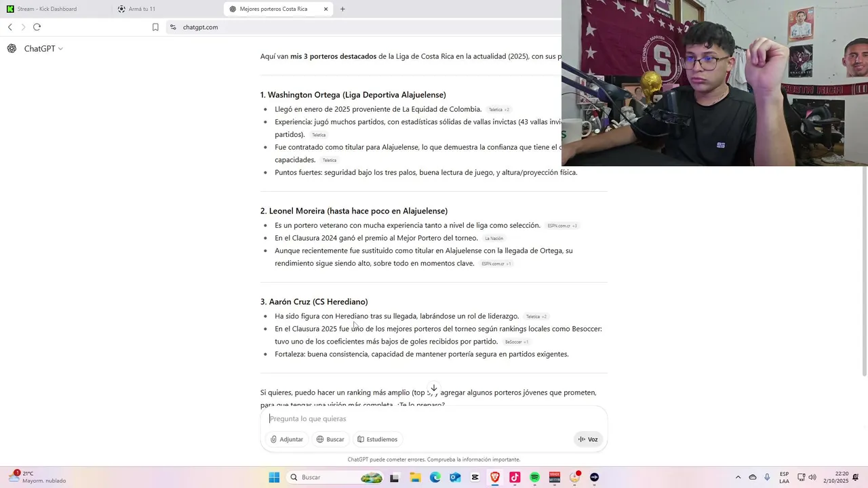Open the Teletica +2 source chip for Ortega

click(x=498, y=110)
